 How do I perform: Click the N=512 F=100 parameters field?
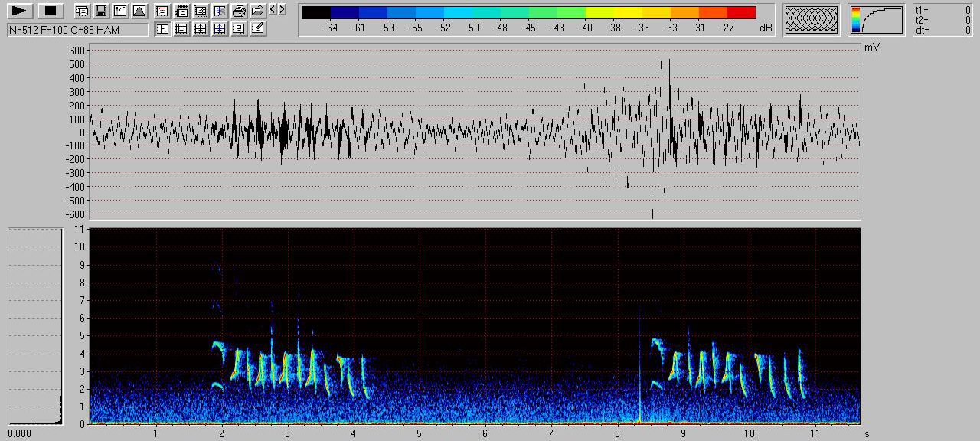78,30
